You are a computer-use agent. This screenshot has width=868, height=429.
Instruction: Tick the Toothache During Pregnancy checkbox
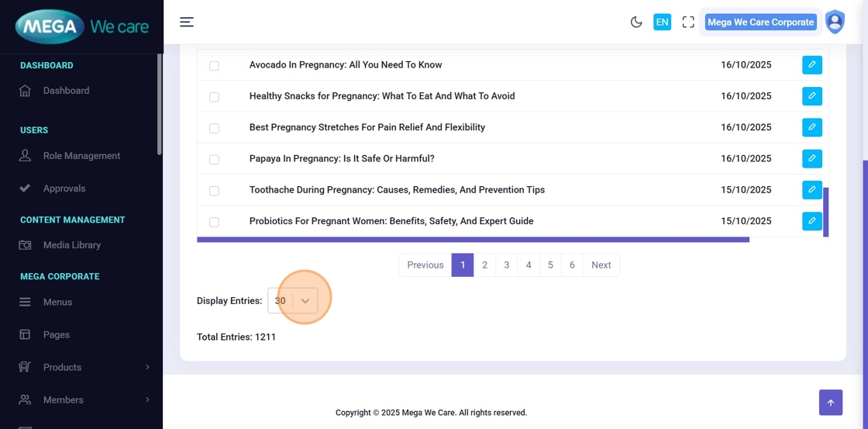(214, 191)
